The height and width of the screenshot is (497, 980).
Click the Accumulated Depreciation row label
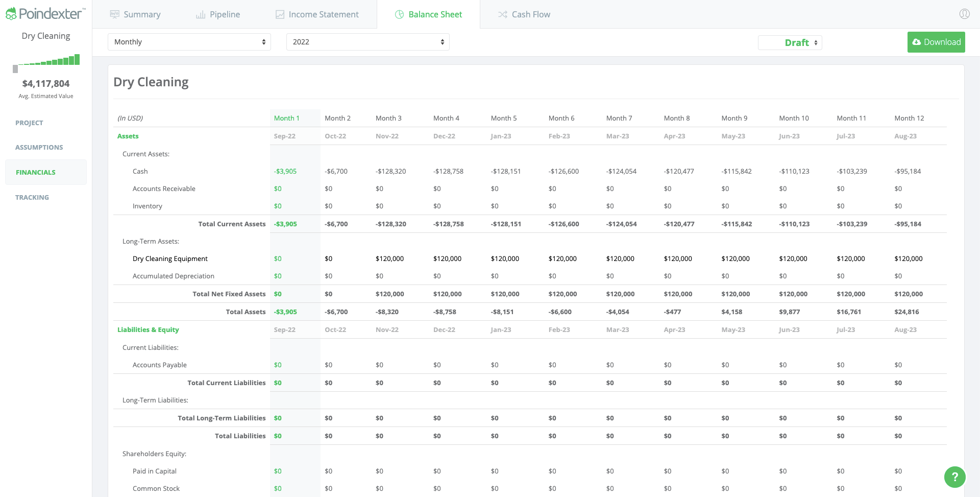174,276
